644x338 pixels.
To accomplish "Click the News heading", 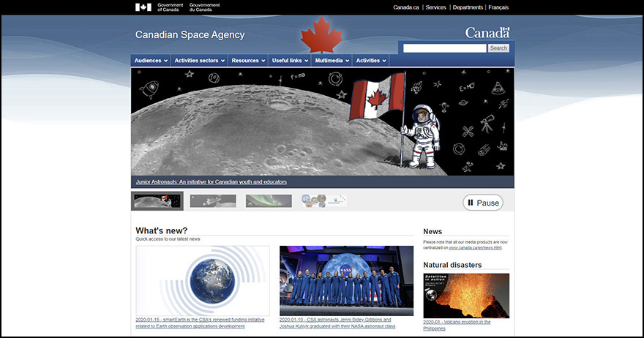I will point(433,232).
